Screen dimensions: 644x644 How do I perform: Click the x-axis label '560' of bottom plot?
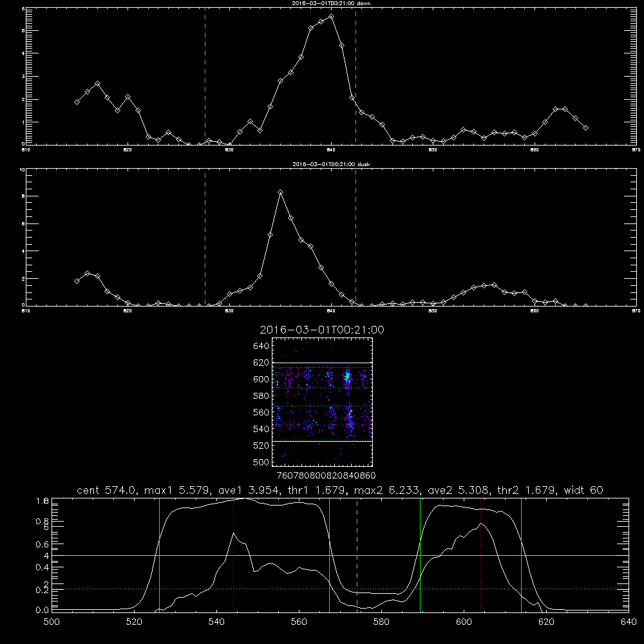click(x=299, y=622)
